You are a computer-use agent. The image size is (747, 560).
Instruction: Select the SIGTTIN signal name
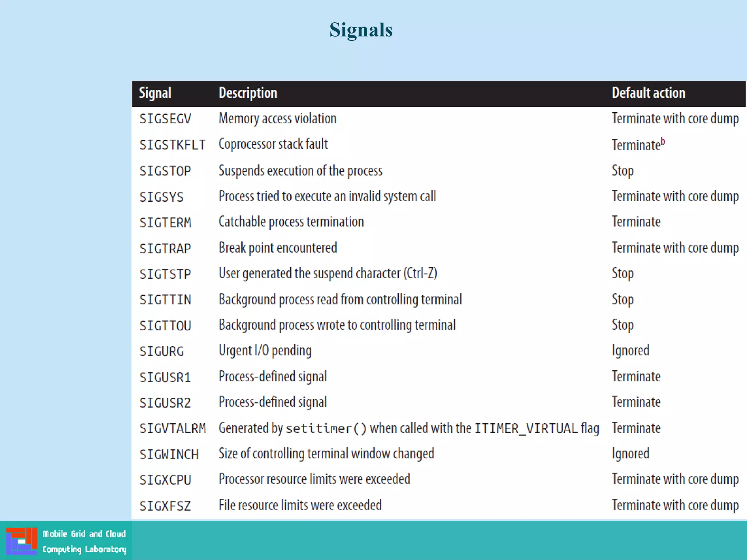pos(165,300)
